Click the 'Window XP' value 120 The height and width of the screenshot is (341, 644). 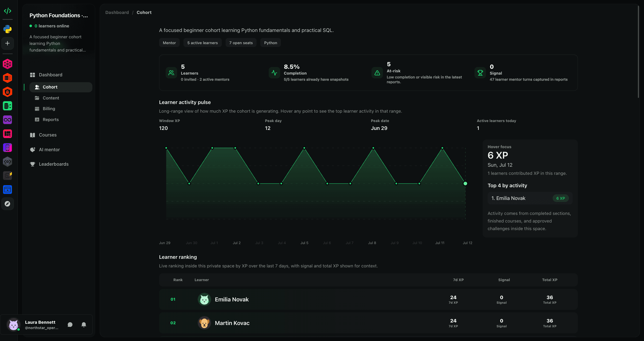(163, 128)
